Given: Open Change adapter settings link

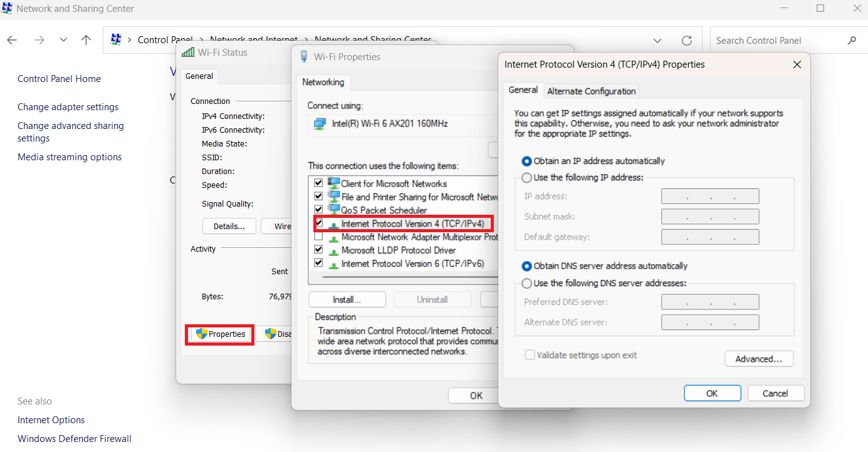Looking at the screenshot, I should point(68,107).
